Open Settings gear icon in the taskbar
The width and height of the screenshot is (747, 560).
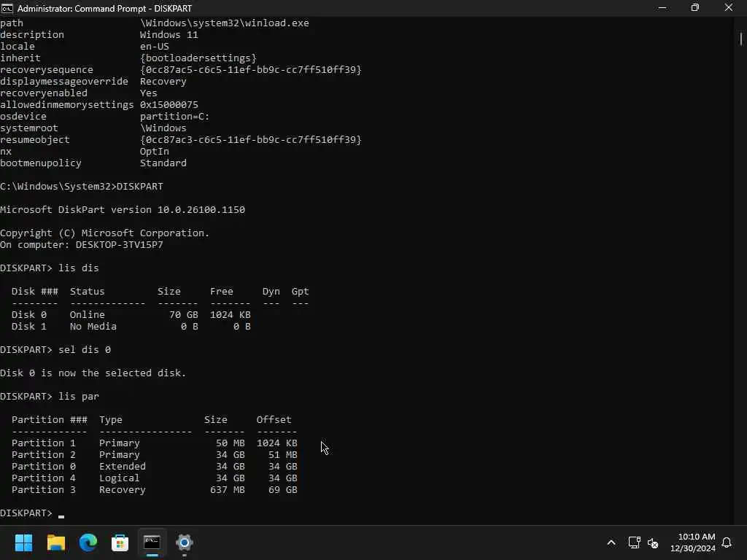point(185,542)
